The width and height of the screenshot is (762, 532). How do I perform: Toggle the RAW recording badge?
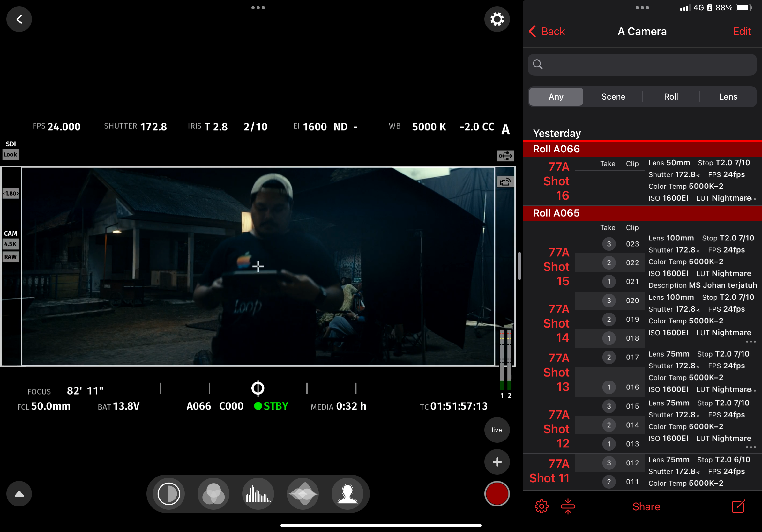[11, 257]
